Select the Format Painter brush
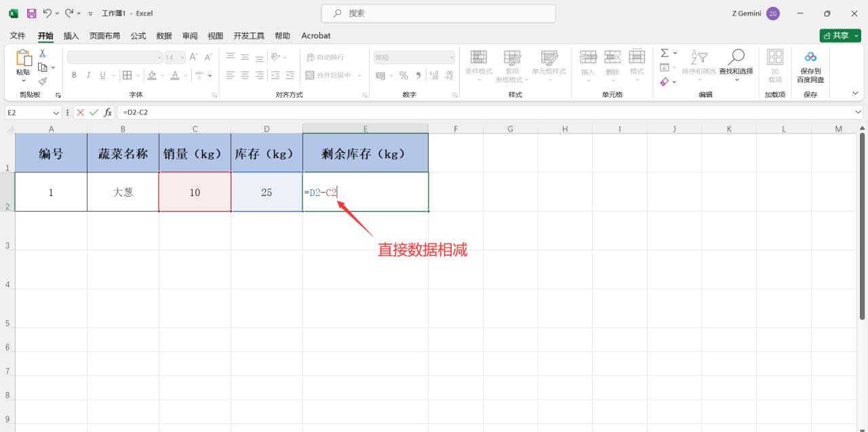 click(x=43, y=81)
